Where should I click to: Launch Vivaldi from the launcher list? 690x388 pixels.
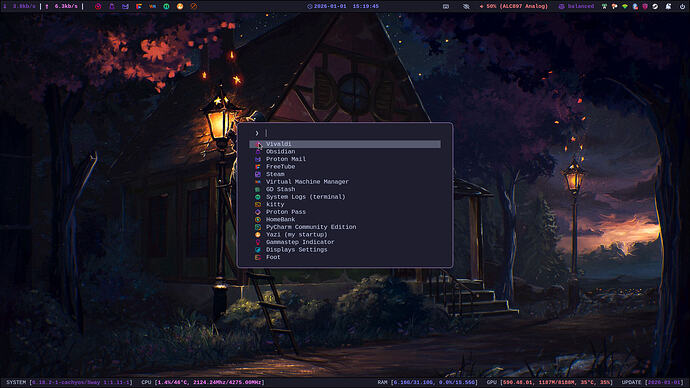pos(345,144)
